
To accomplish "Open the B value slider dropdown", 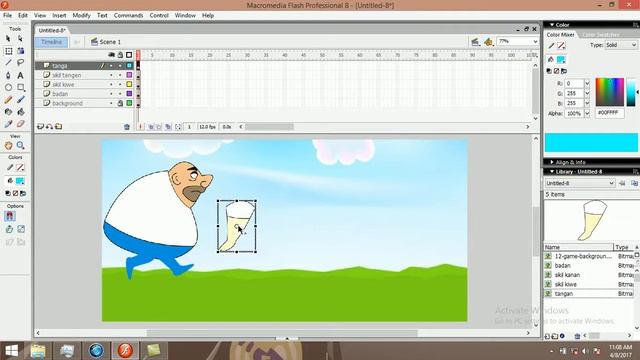I will pyautogui.click(x=587, y=103).
